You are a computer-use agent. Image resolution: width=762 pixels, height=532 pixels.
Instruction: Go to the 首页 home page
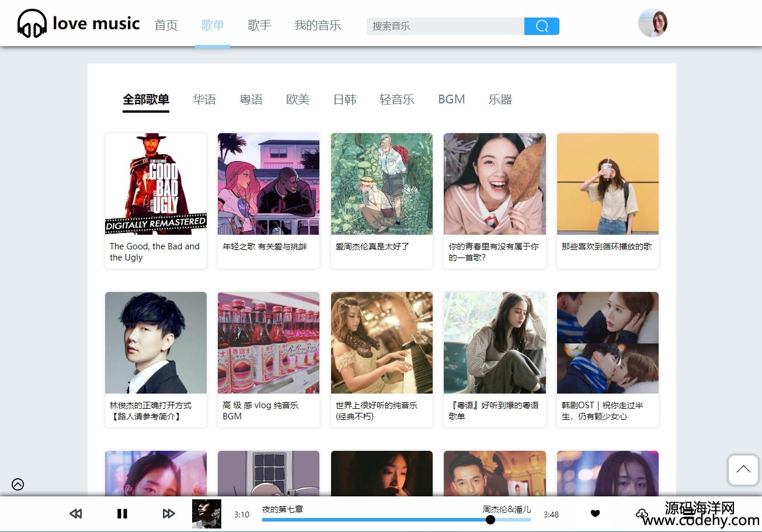pos(166,26)
